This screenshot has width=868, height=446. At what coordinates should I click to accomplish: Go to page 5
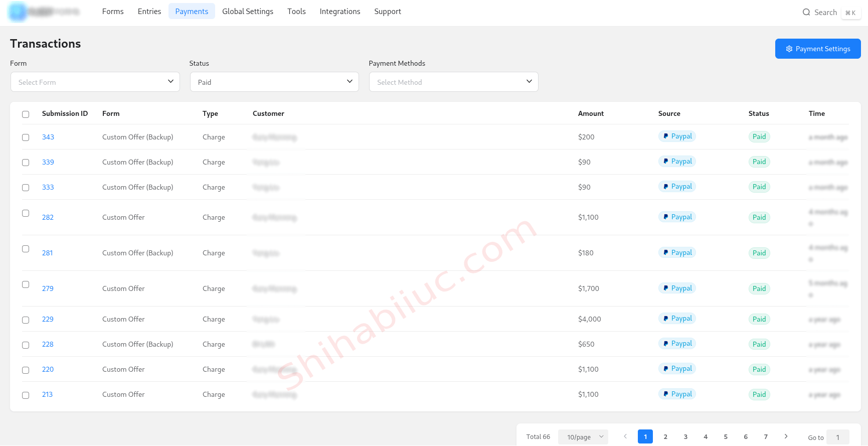726,436
